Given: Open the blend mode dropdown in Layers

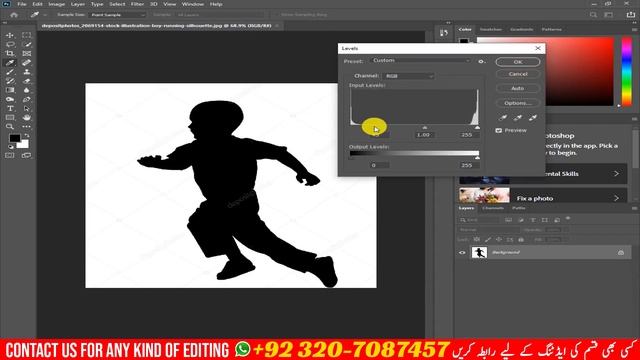Looking at the screenshot, I should pyautogui.click(x=489, y=230).
